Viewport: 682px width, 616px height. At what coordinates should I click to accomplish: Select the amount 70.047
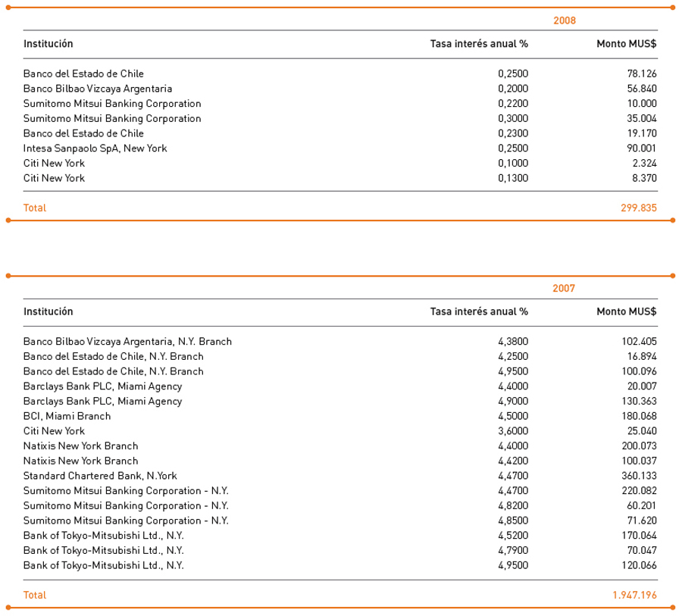click(x=642, y=550)
